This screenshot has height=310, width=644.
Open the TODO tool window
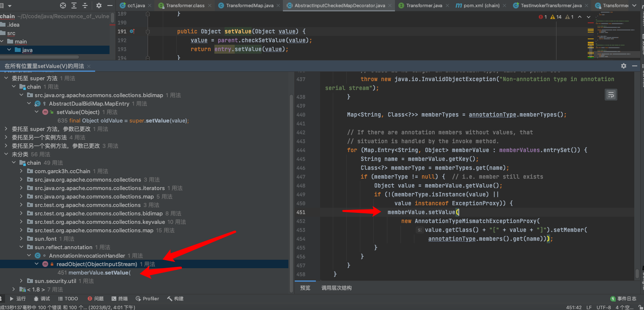tap(68, 299)
